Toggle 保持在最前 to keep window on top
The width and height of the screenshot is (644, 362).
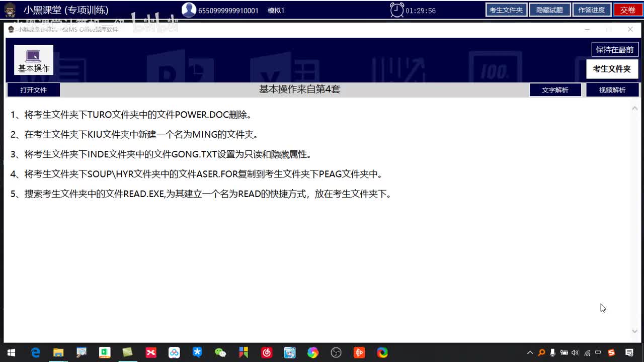(x=615, y=49)
